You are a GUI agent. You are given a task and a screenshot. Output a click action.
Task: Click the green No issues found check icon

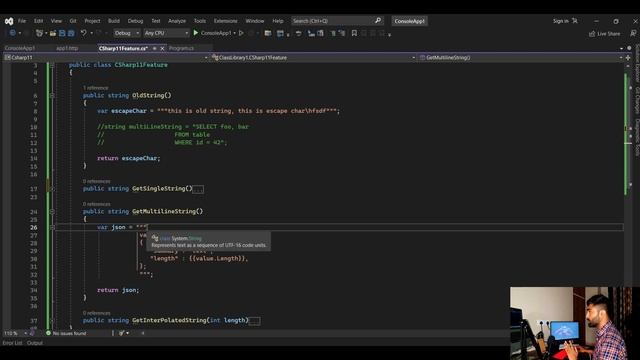pos(49,333)
